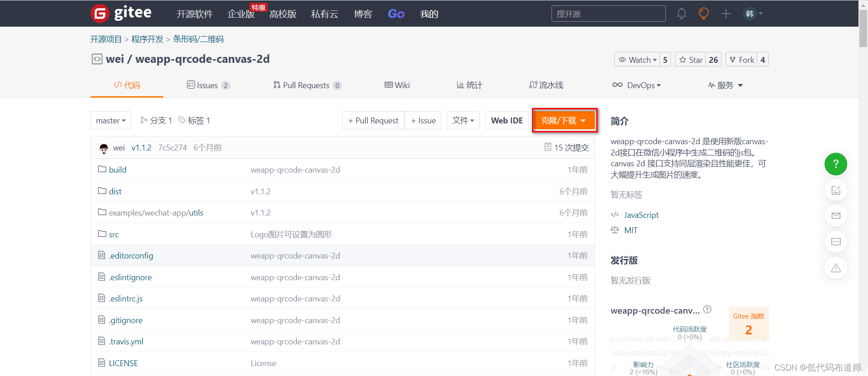Expand the 克隆/下载 dropdown button
Screen dimensions: 868x376
(x=564, y=120)
